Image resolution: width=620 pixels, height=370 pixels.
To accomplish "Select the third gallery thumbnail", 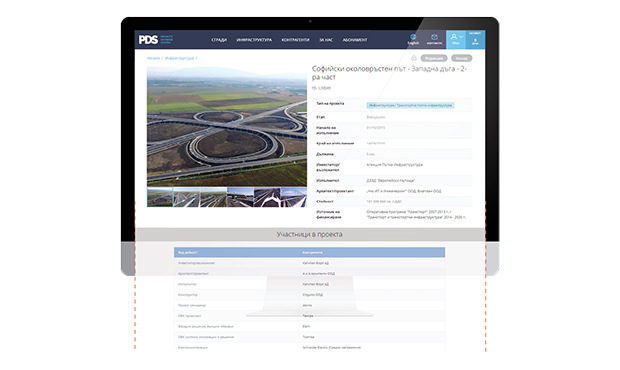I will click(214, 197).
